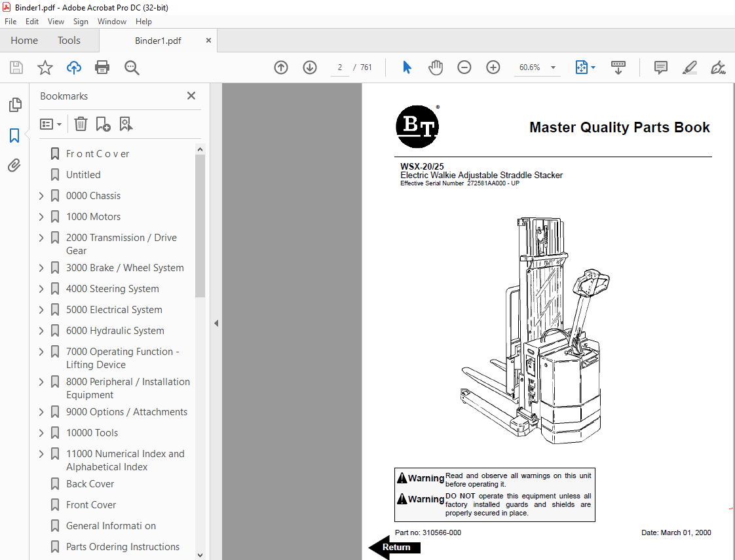Click the page number input field
The image size is (735, 560).
(340, 67)
